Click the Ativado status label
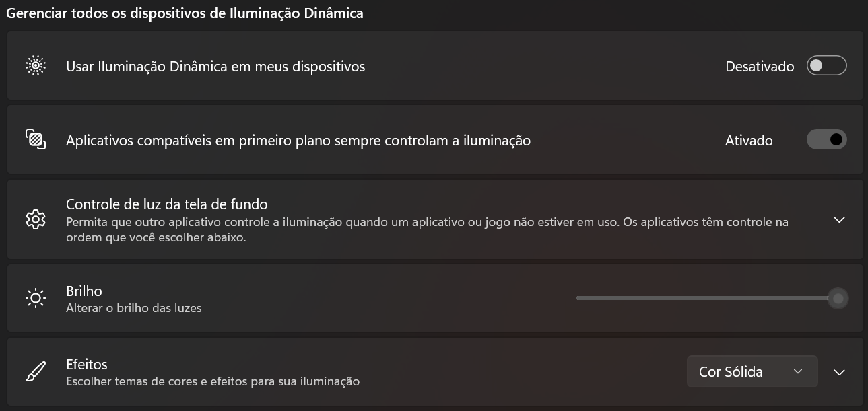This screenshot has height=411, width=868. point(748,141)
